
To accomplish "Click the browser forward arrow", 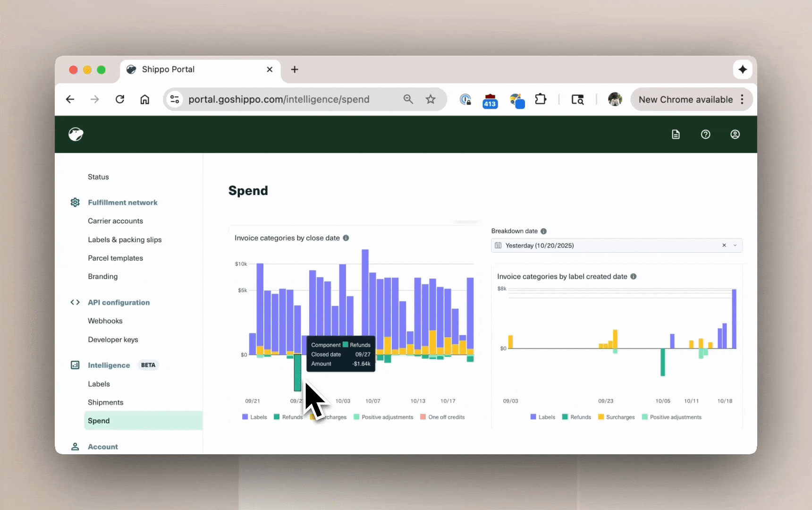I will pos(95,99).
